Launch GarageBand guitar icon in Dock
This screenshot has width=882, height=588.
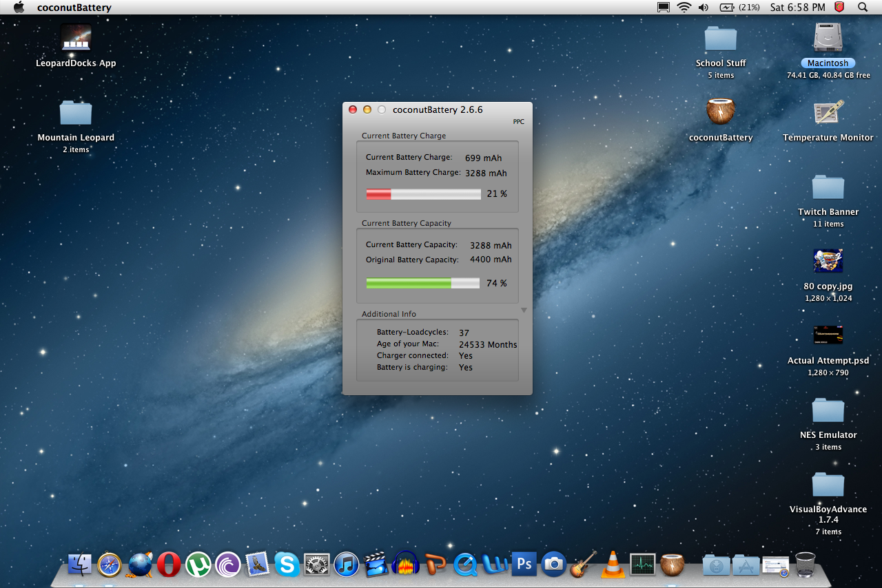[x=583, y=564]
